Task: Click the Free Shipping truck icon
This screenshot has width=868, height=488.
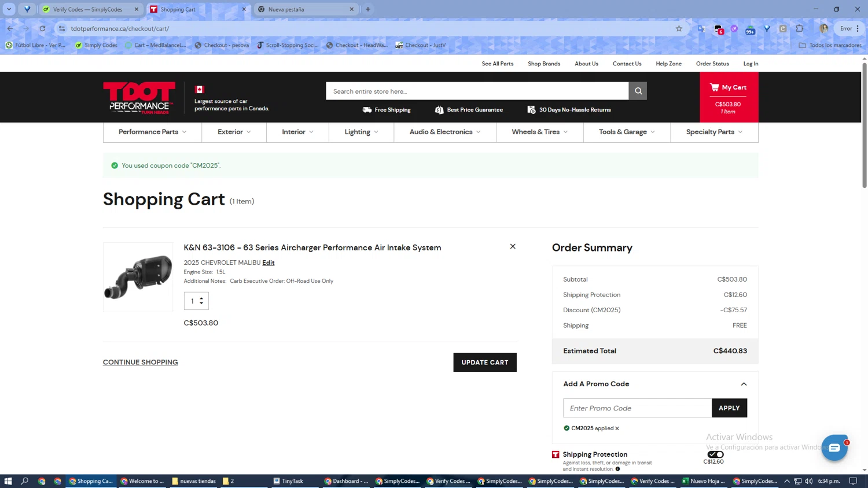Action: click(367, 110)
